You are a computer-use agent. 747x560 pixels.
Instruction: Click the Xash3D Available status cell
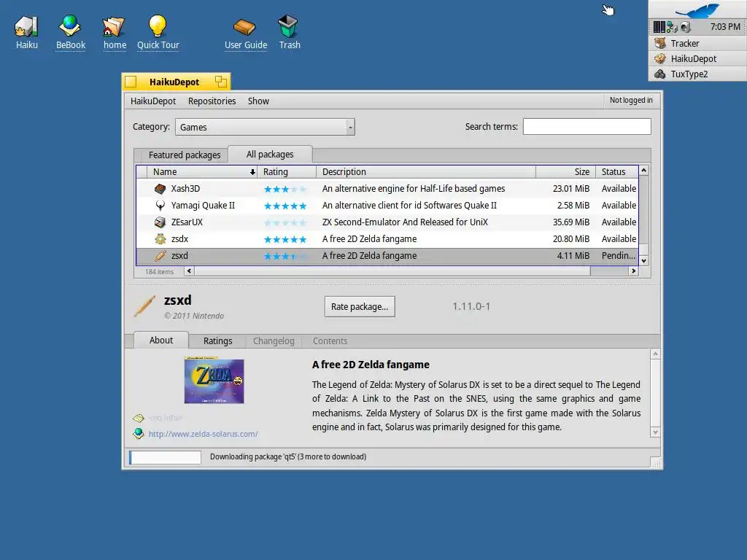(619, 189)
